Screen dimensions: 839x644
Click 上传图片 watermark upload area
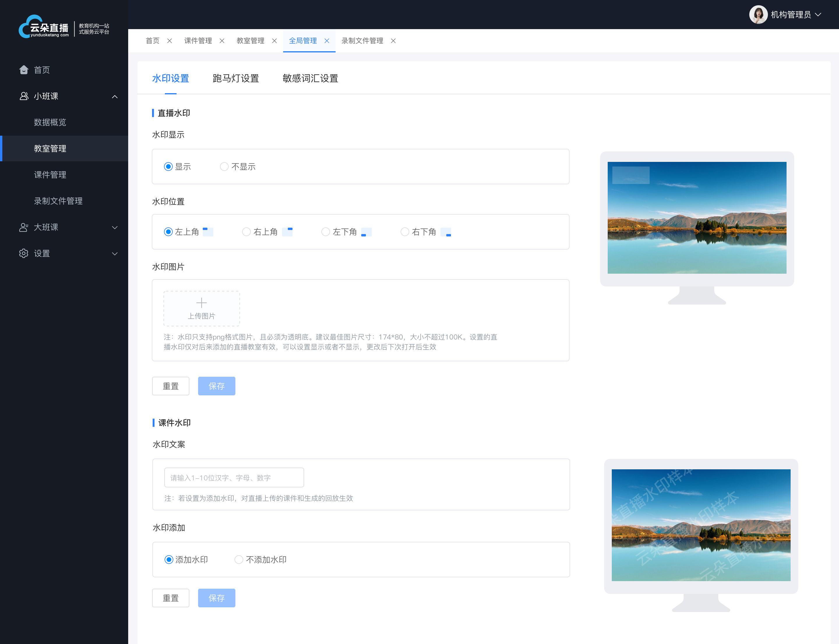[x=202, y=308]
